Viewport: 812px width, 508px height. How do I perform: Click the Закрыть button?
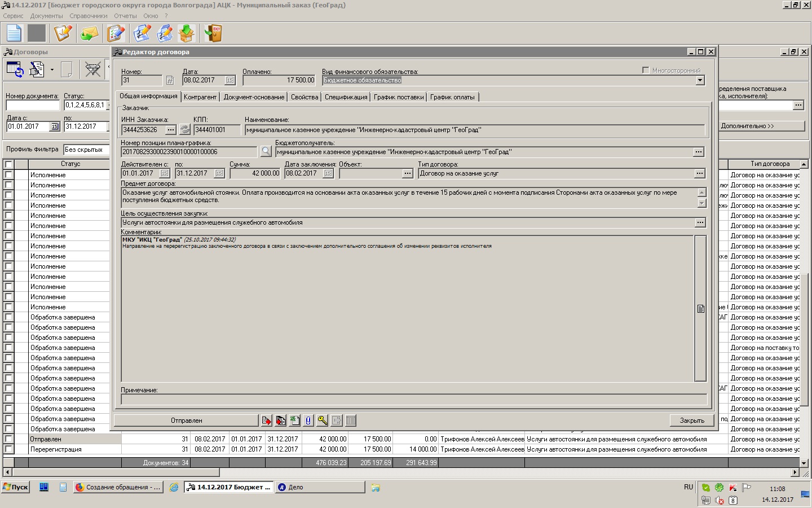click(x=692, y=421)
